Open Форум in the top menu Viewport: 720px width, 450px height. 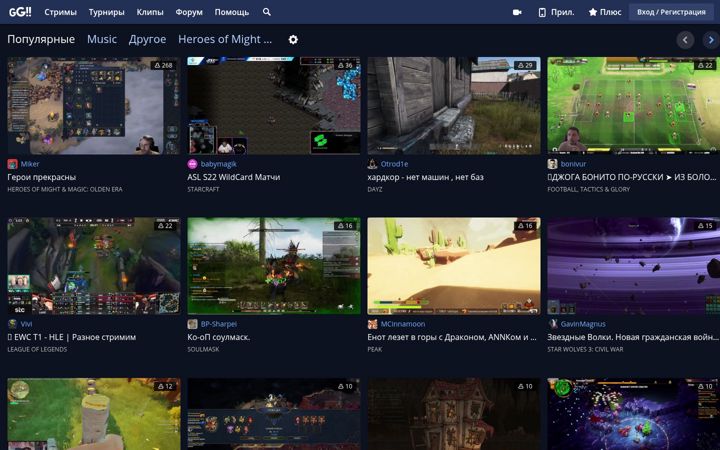pos(189,12)
